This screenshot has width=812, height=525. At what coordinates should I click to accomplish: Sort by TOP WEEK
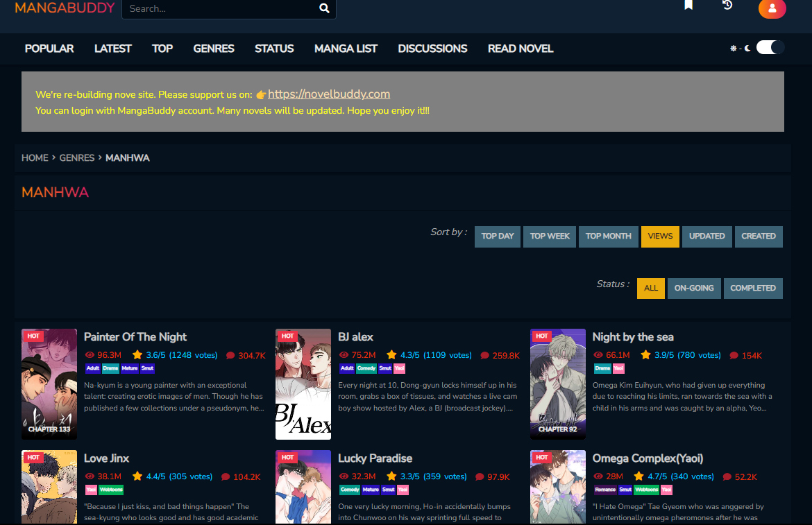click(x=550, y=236)
